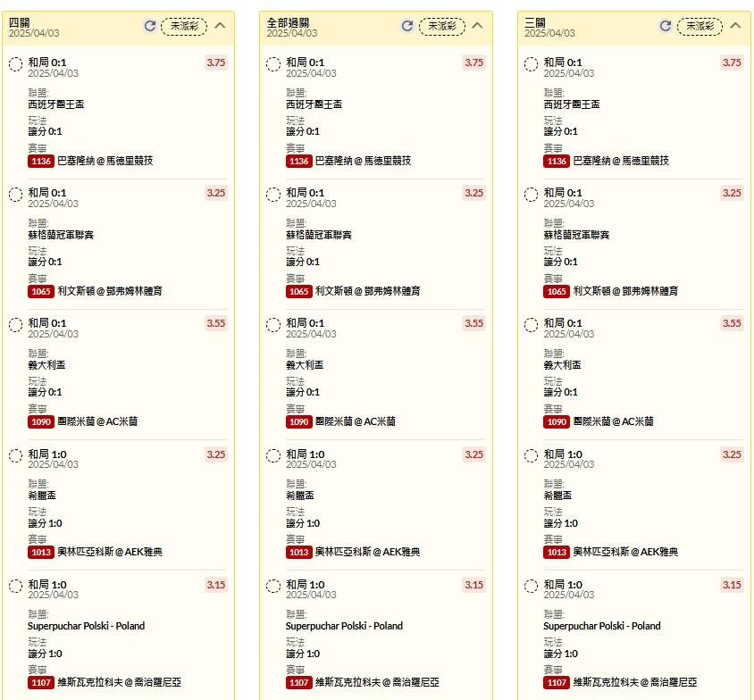The height and width of the screenshot is (700, 754).
Task: Click the 3.15 odds in the 全部過關 card
Action: pyautogui.click(x=473, y=585)
